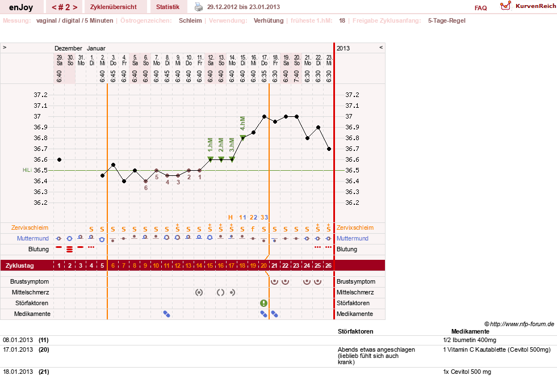Click Muttermund icon on cycle day 5
The image size is (557, 392).
pyautogui.click(x=102, y=239)
